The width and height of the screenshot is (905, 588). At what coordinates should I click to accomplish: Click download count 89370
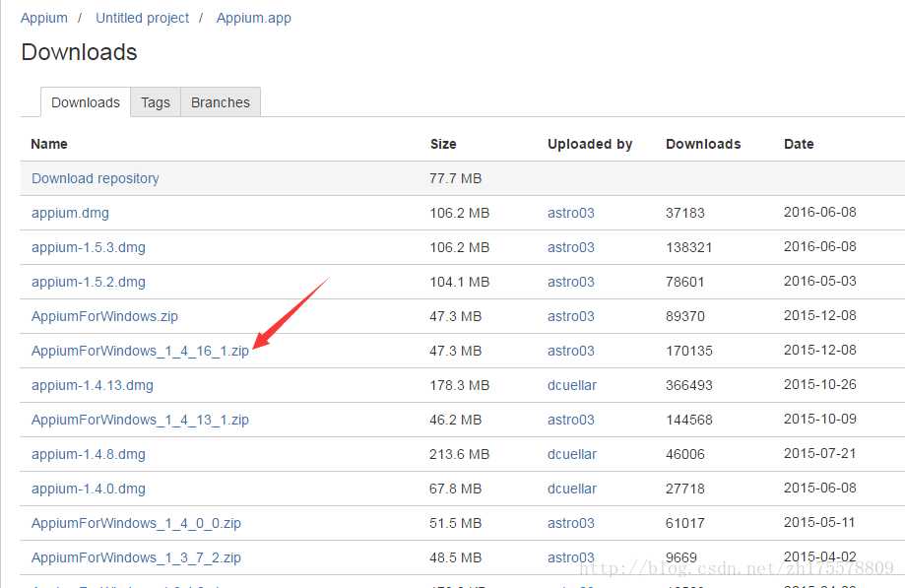[x=685, y=316]
